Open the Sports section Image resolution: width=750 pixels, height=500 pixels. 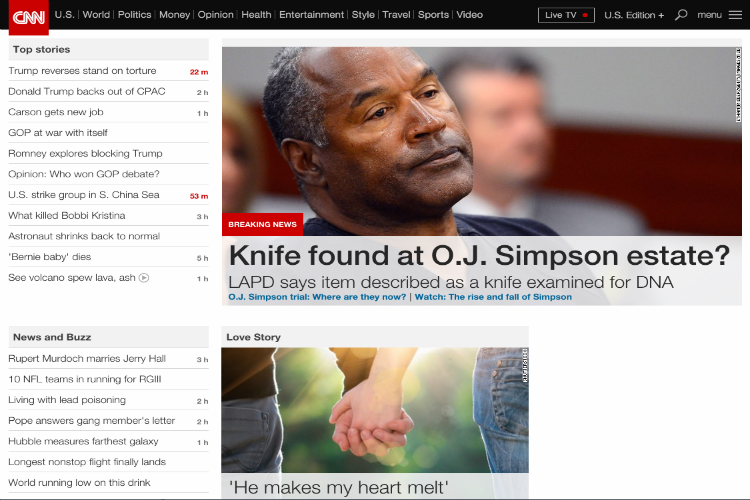click(433, 15)
